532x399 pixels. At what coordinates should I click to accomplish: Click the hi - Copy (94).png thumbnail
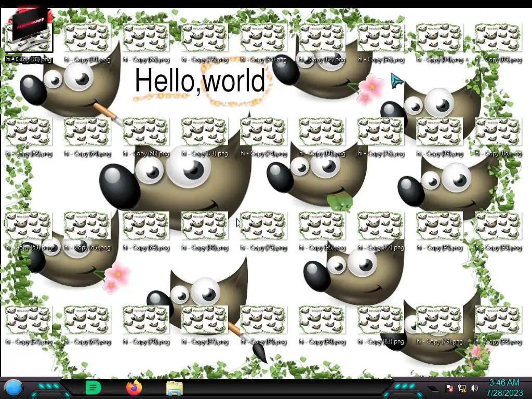263,38
